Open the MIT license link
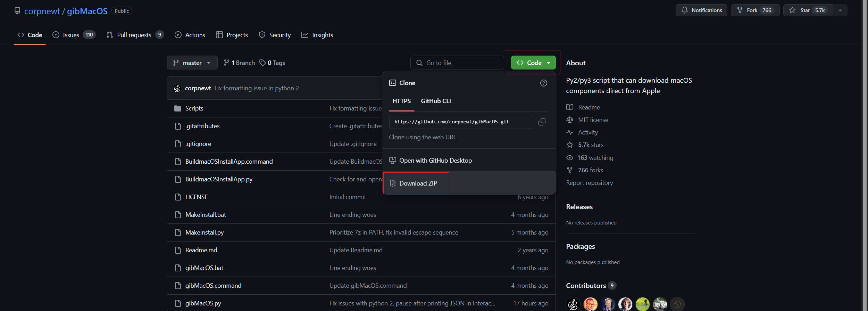The image size is (868, 311). point(593,120)
